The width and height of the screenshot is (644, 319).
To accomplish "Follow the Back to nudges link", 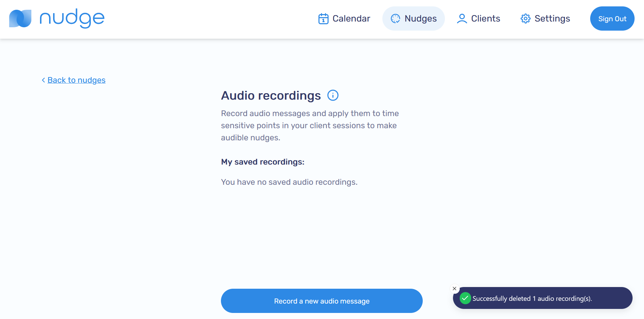I will [76, 80].
